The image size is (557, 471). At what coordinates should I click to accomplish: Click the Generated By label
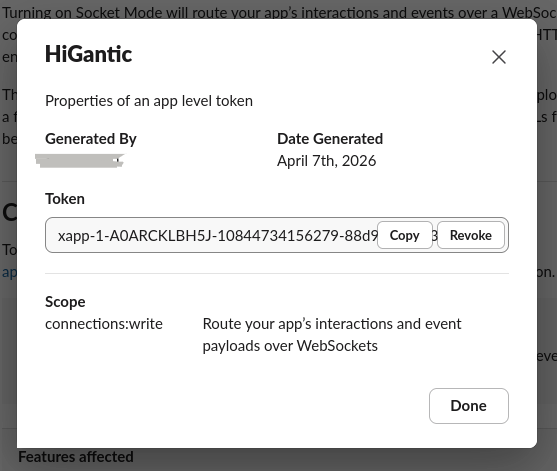[91, 139]
